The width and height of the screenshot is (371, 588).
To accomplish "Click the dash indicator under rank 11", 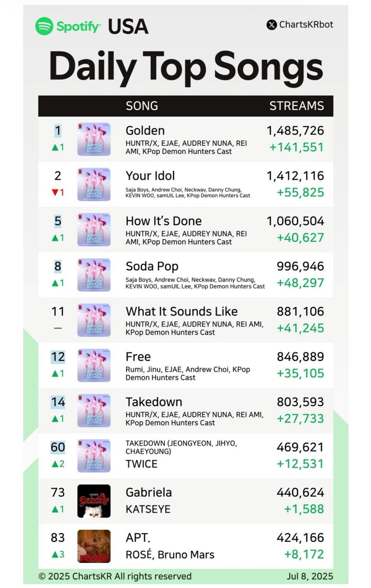I will tap(58, 328).
